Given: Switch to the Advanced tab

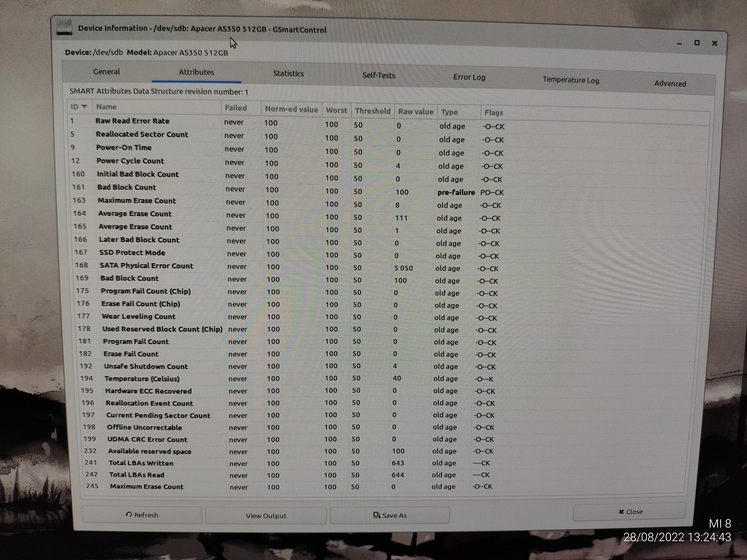Looking at the screenshot, I should [x=670, y=84].
